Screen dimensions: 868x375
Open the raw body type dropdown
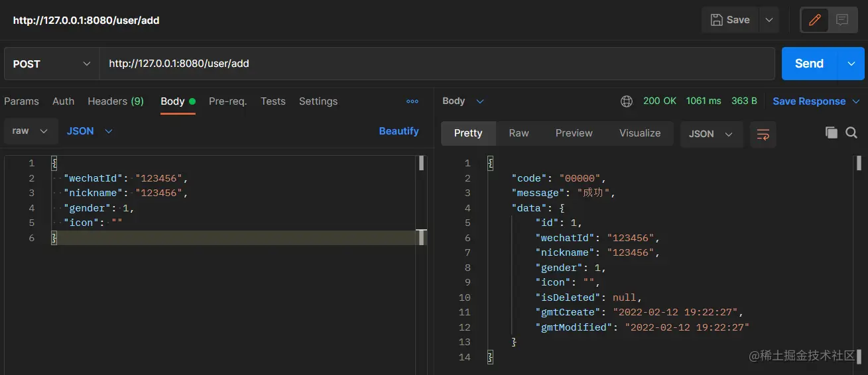tap(31, 131)
